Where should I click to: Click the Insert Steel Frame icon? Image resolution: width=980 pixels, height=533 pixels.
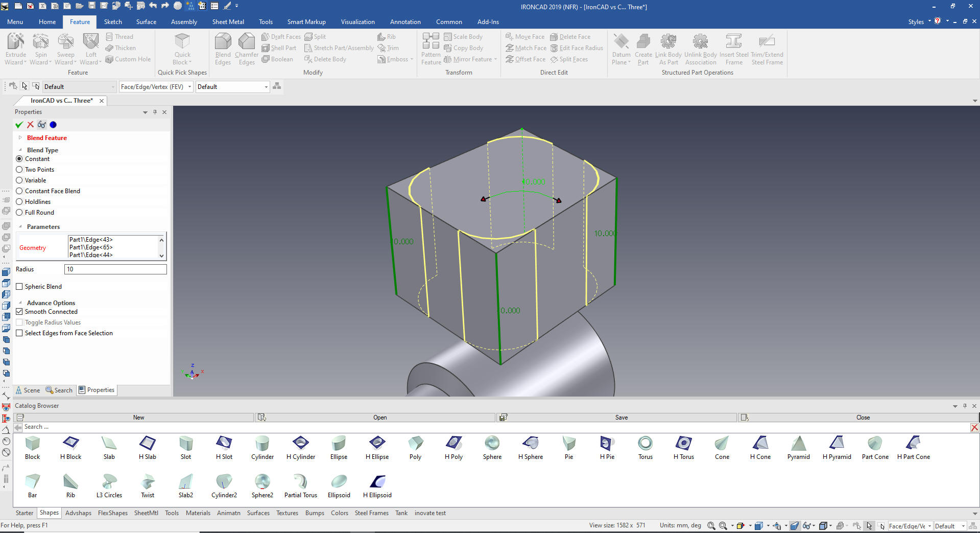coord(733,42)
